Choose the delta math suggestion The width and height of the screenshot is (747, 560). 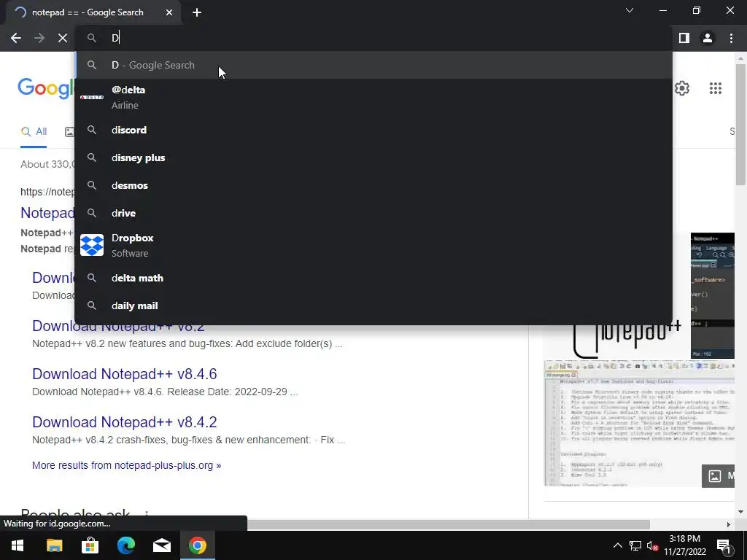tap(373, 278)
